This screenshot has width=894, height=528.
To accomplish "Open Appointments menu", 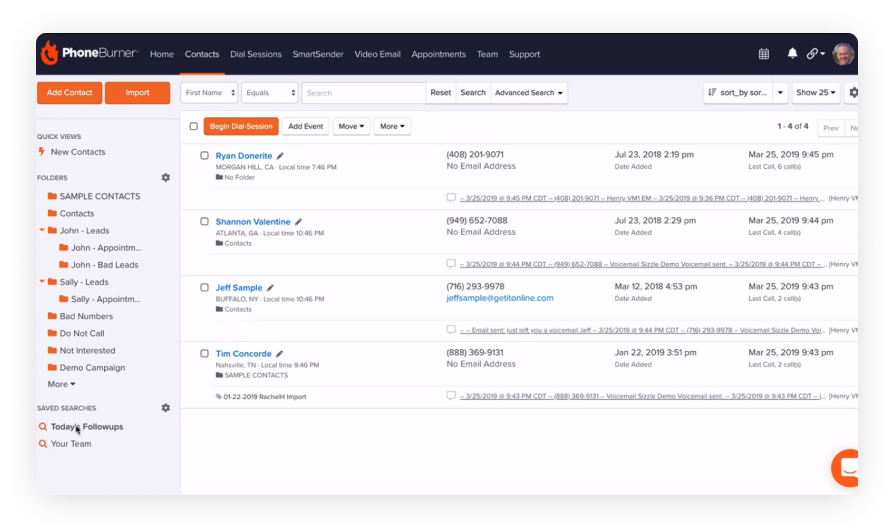I will (438, 54).
